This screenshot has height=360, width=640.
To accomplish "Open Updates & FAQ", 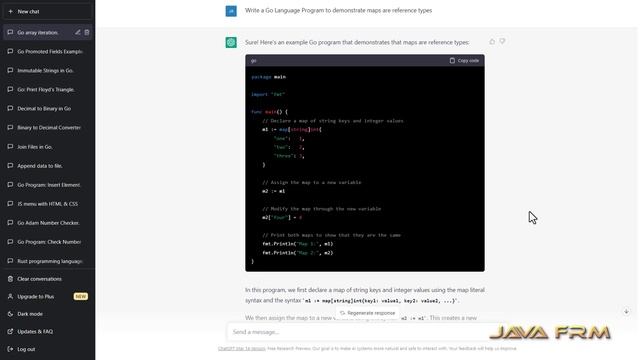I will click(x=47, y=332).
